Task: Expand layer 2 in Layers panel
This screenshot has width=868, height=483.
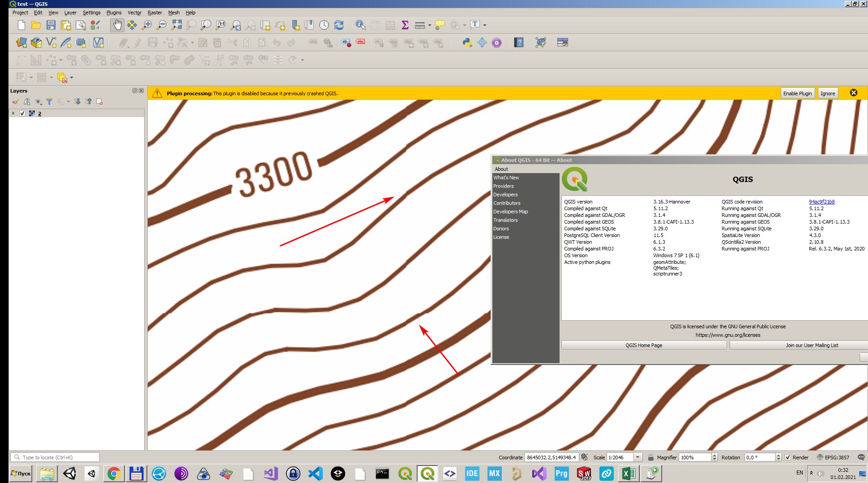Action: click(12, 113)
